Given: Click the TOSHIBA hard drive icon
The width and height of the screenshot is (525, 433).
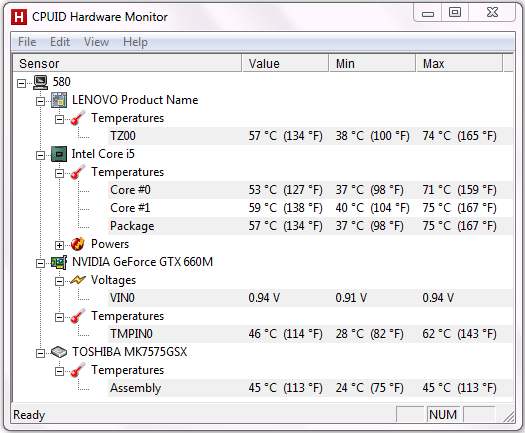Looking at the screenshot, I should [59, 352].
